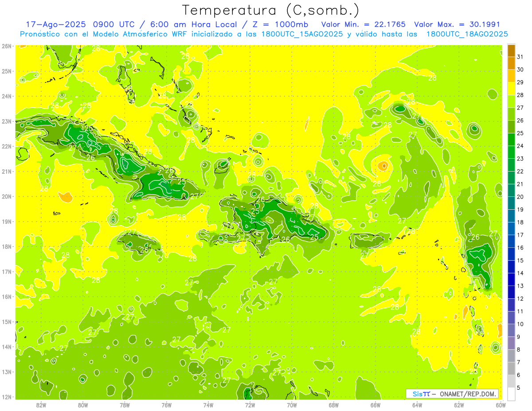Click the '22N' latitude axis label
The height and width of the screenshot is (411, 532).
[7, 146]
